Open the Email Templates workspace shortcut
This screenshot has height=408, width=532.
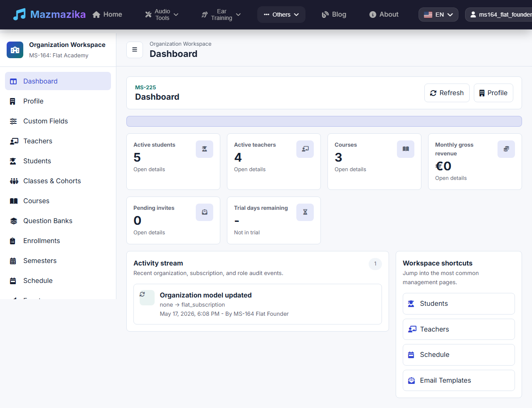point(459,380)
